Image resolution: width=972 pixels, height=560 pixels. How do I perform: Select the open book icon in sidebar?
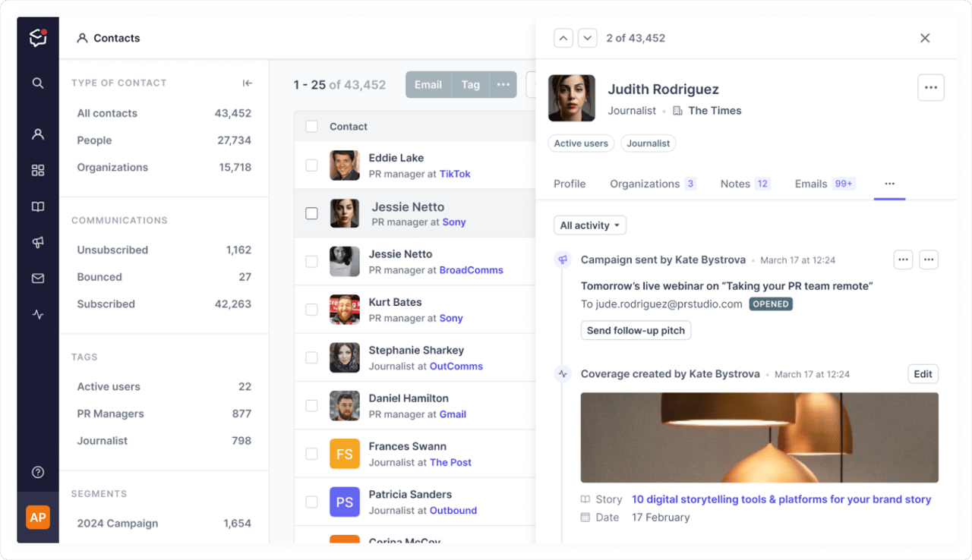(38, 206)
